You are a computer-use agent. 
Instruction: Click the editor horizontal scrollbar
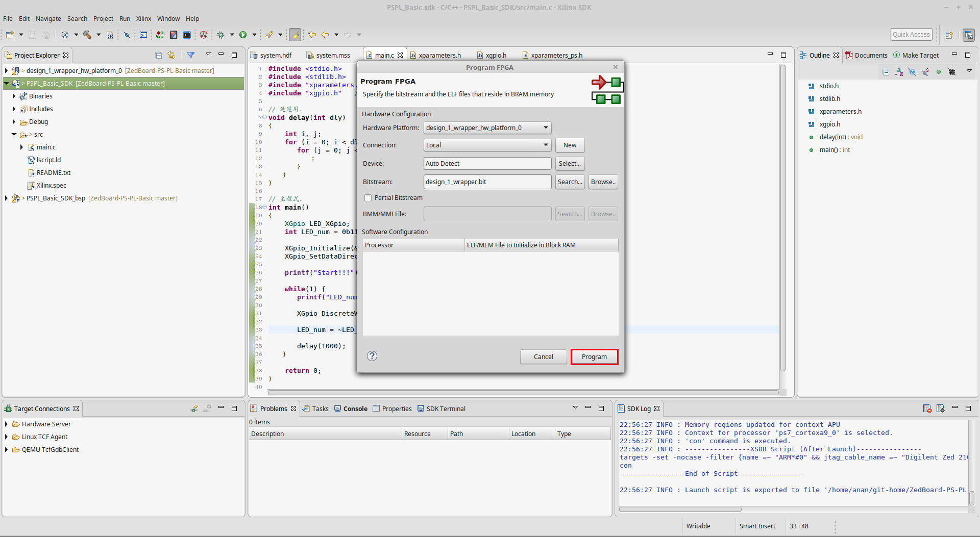pyautogui.click(x=523, y=392)
